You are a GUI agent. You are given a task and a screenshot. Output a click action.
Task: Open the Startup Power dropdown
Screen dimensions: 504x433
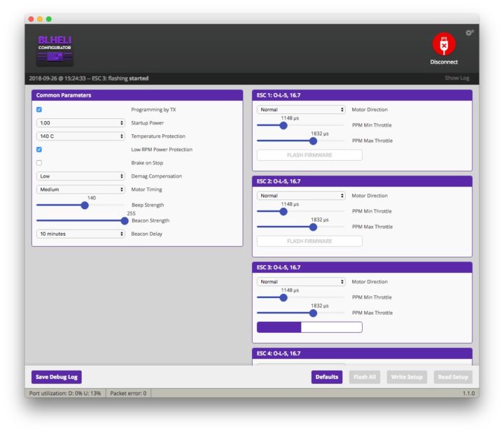(x=80, y=123)
